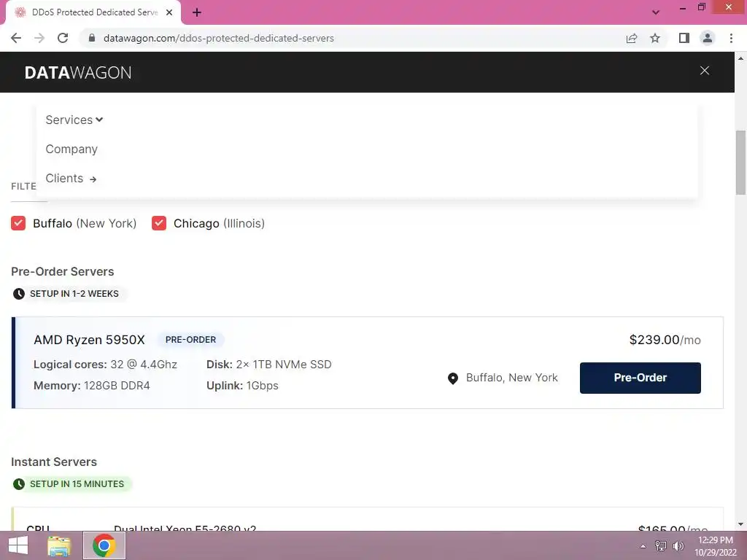Click the Disk: 2× 1TB NVMe SSD spec

coord(268,365)
